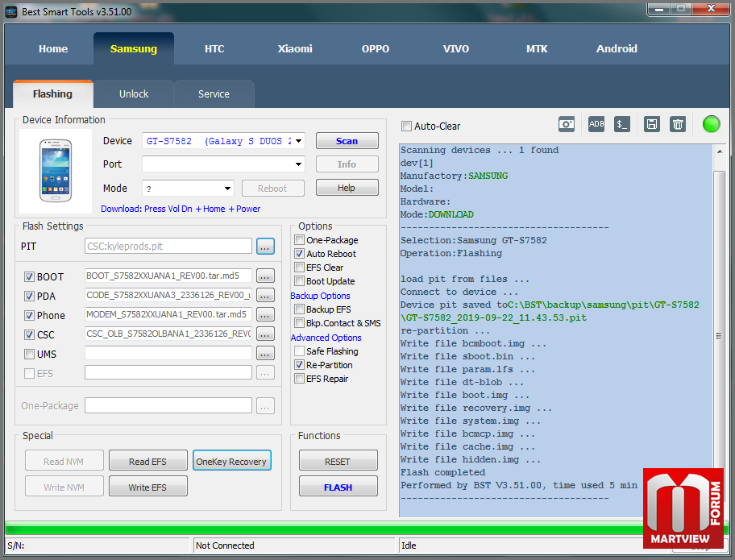Switch to the VIVO tab

pyautogui.click(x=456, y=48)
